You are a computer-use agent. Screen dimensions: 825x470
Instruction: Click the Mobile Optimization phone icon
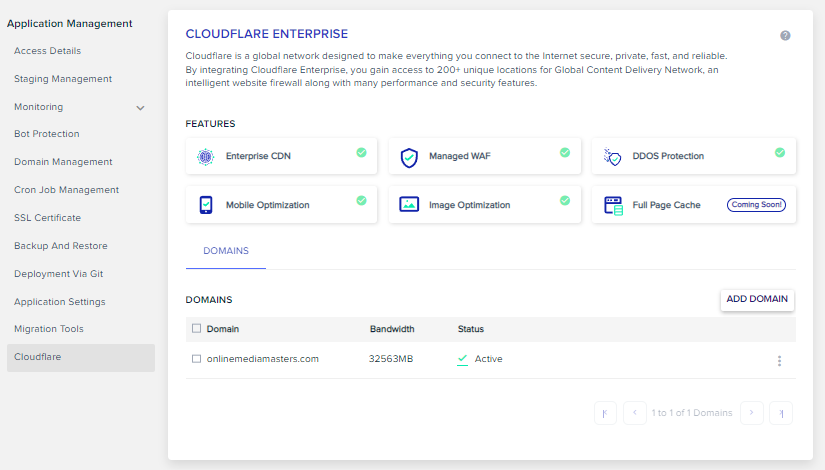tap(205, 205)
